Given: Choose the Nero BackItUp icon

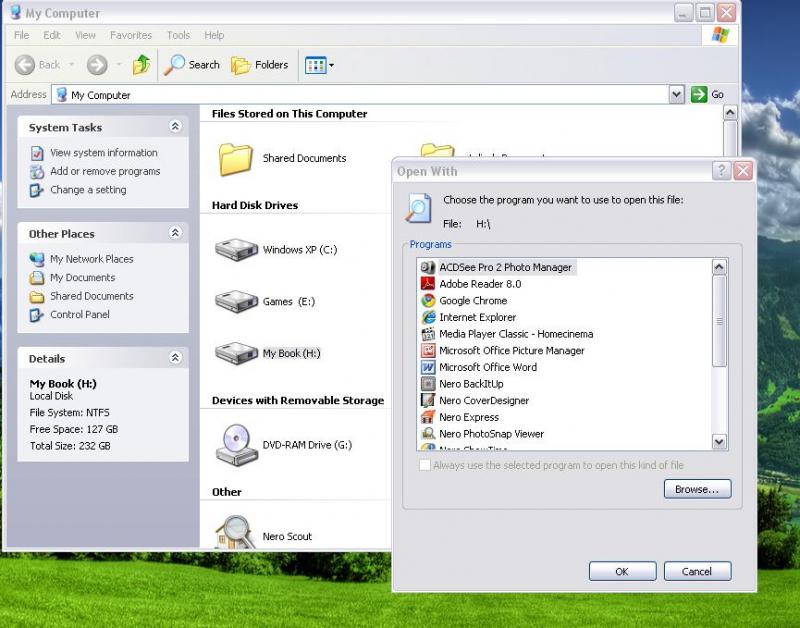Looking at the screenshot, I should (428, 384).
